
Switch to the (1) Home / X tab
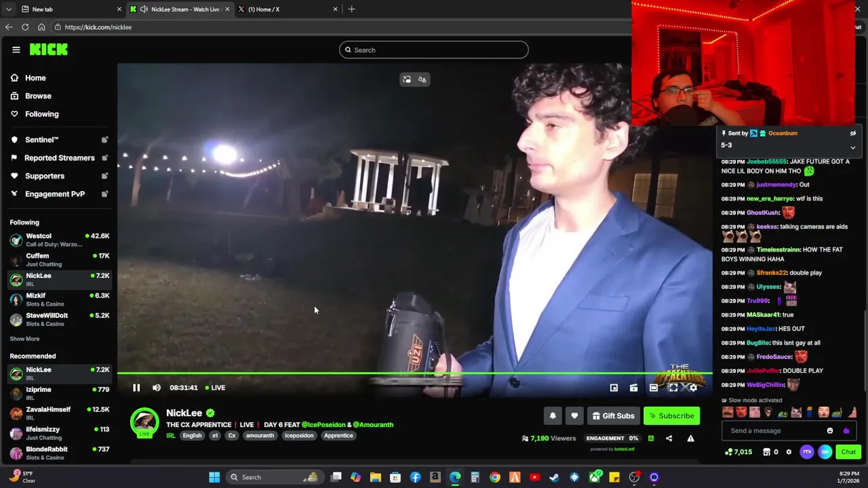(x=288, y=9)
